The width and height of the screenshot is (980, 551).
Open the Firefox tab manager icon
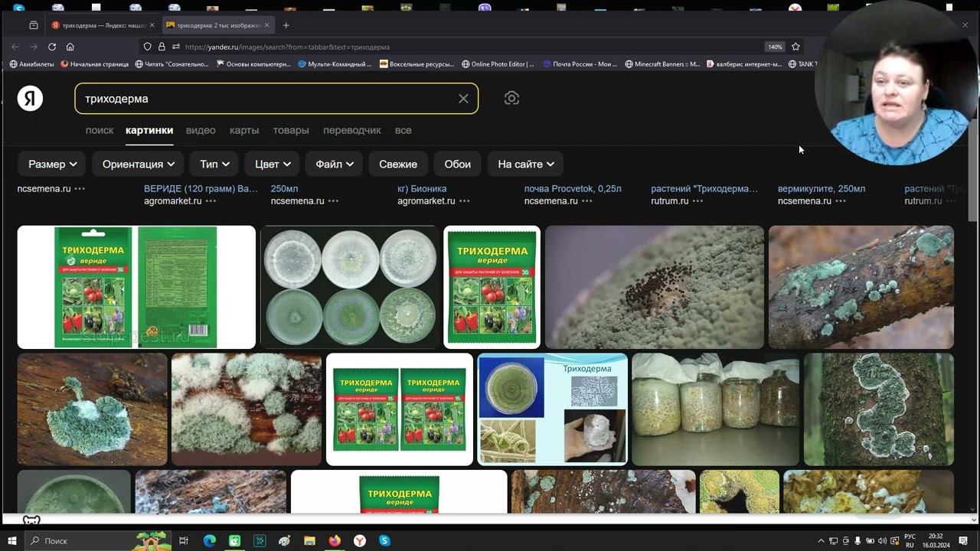(x=34, y=25)
